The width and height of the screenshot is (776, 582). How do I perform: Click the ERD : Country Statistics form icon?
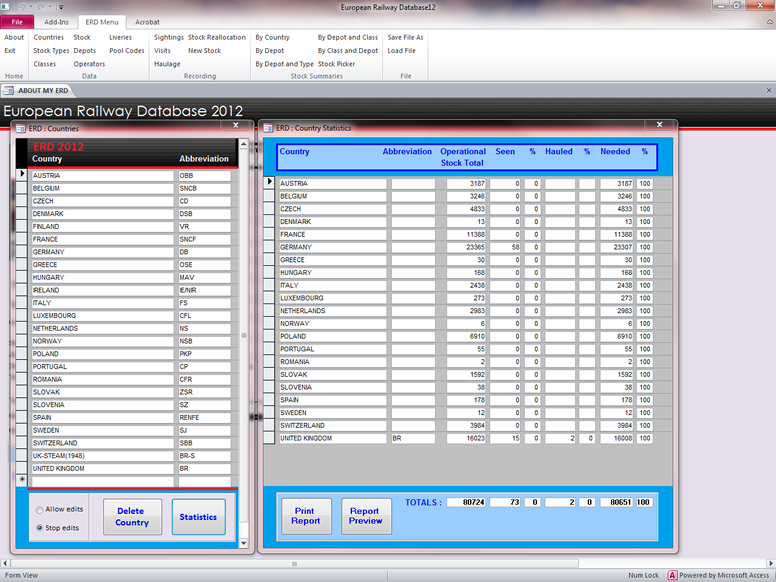[x=268, y=128]
